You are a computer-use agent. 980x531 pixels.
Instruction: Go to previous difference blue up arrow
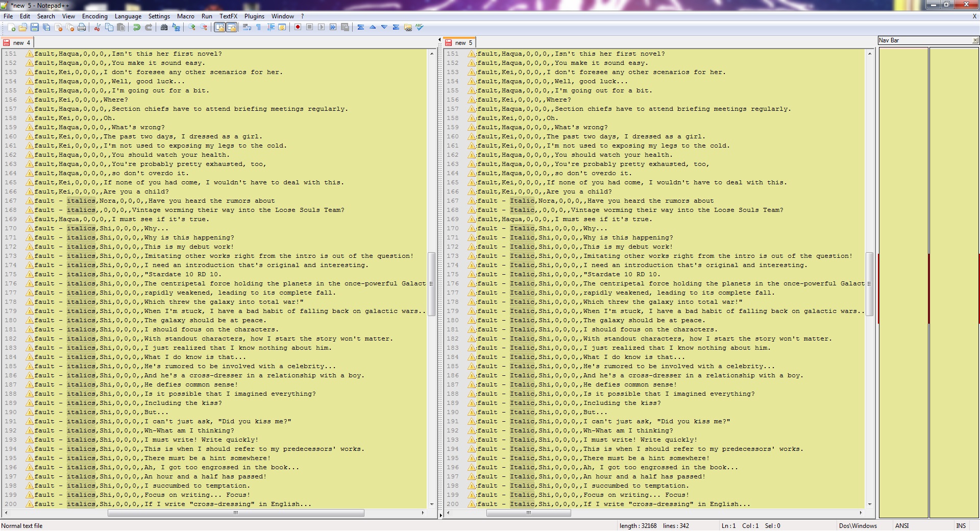point(373,28)
